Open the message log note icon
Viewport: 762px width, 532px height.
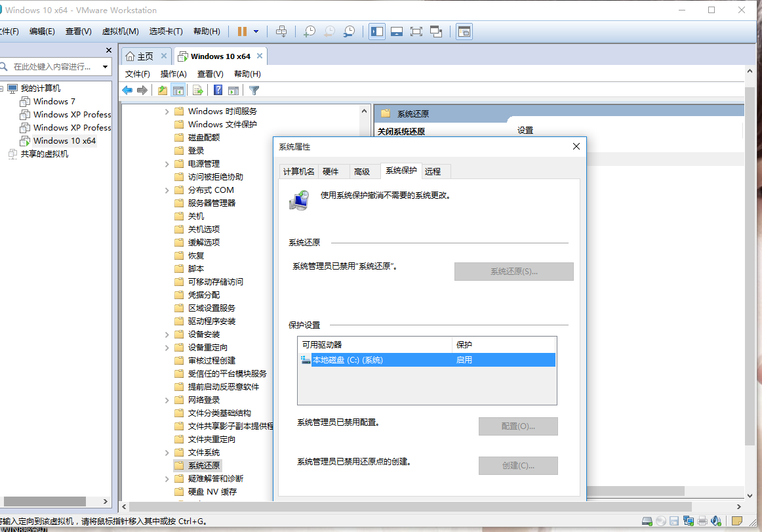[736, 522]
